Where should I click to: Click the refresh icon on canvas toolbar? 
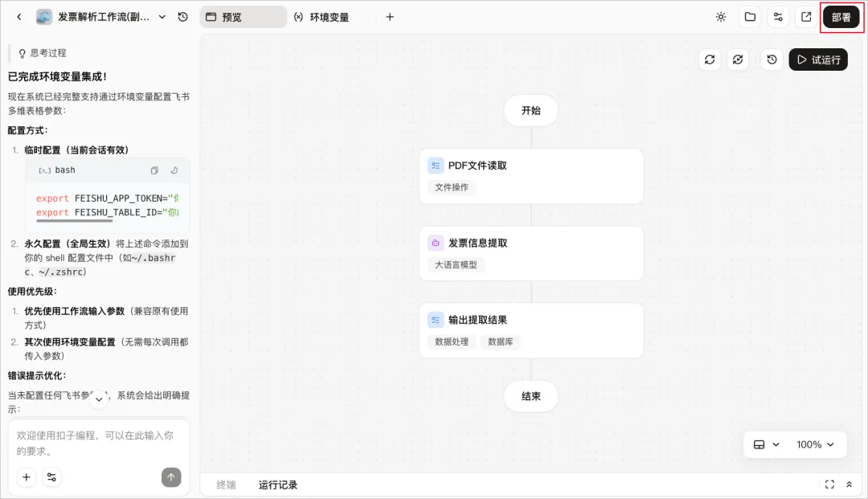(710, 59)
